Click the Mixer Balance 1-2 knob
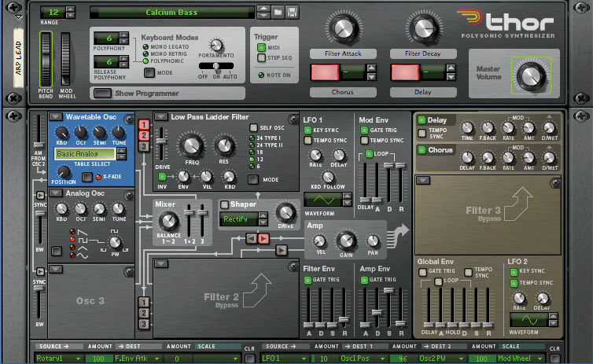This screenshot has height=364, width=593. click(168, 221)
